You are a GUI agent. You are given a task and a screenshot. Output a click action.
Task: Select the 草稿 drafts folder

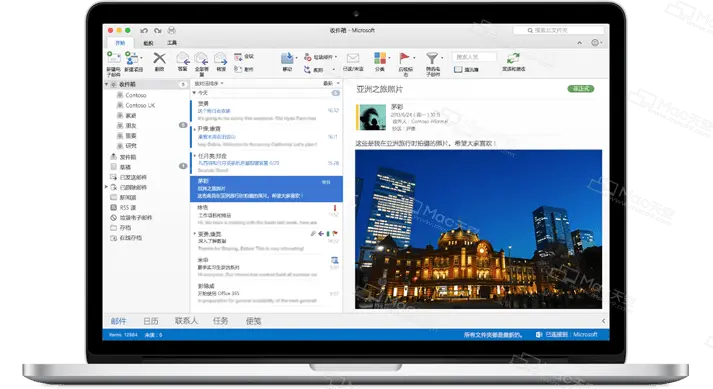click(125, 167)
